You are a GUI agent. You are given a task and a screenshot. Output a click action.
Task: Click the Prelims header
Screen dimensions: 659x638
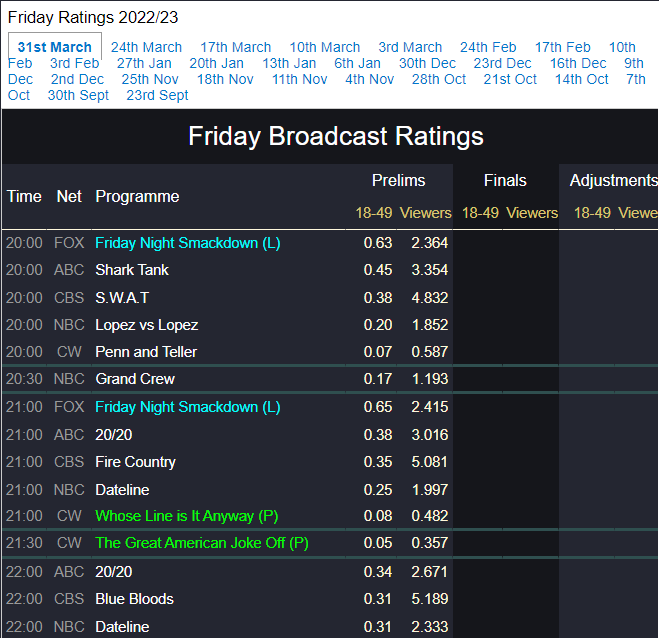(398, 180)
